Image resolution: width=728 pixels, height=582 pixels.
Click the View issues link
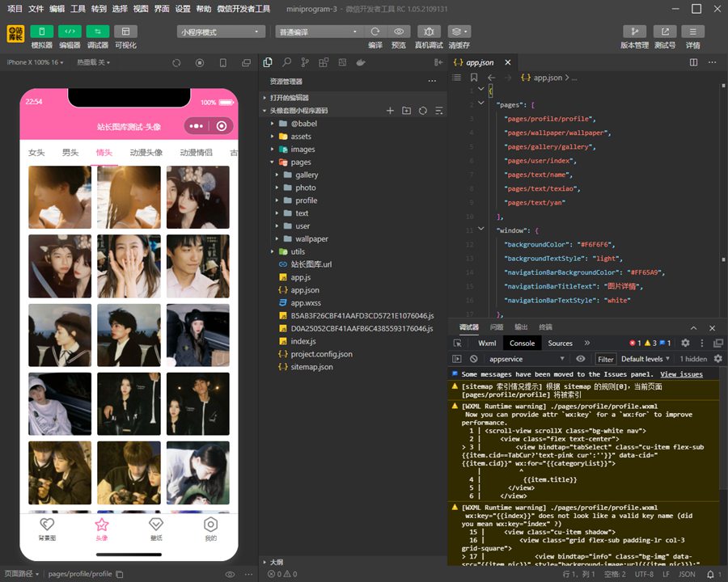[x=681, y=374]
